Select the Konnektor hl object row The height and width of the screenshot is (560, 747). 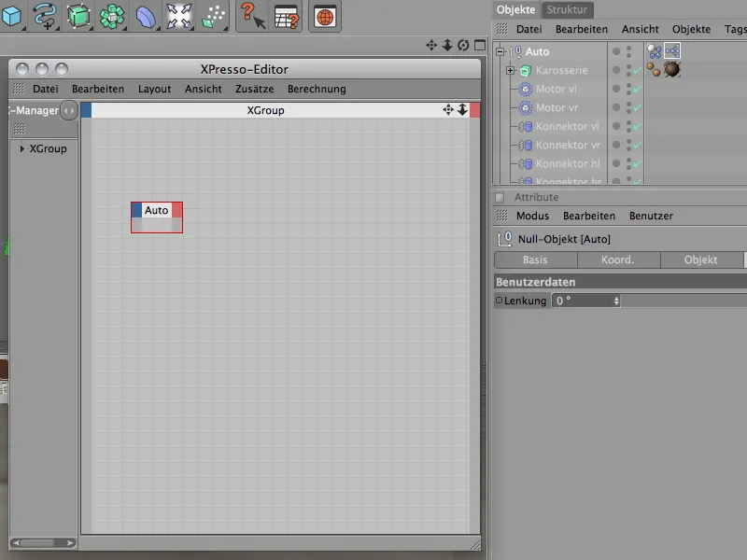tap(568, 164)
